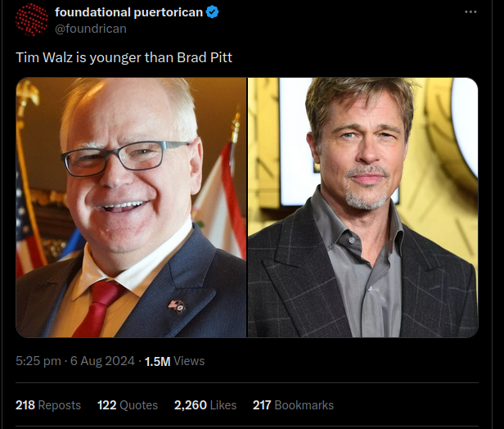Select the tweet text about Tim Walz

coord(124,58)
